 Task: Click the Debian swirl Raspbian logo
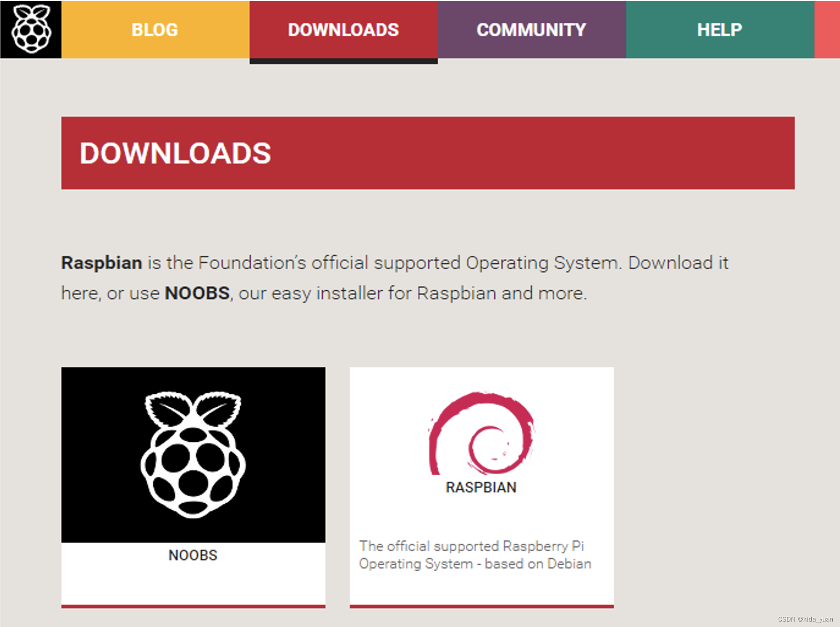(481, 433)
